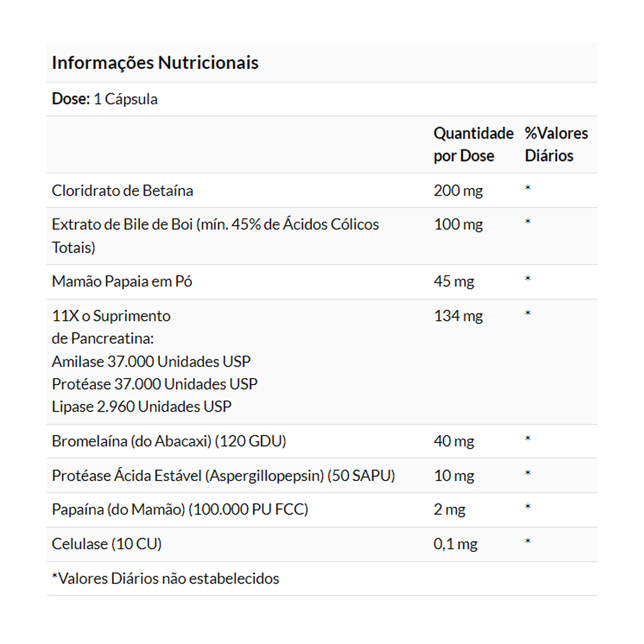This screenshot has width=644, height=644.
Task: Select Mamão Papaia em Pó row
Action: [x=322, y=282]
